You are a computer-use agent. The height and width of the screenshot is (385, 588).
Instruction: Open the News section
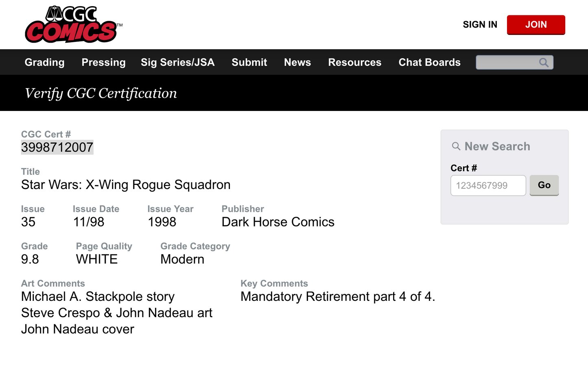[x=297, y=62]
